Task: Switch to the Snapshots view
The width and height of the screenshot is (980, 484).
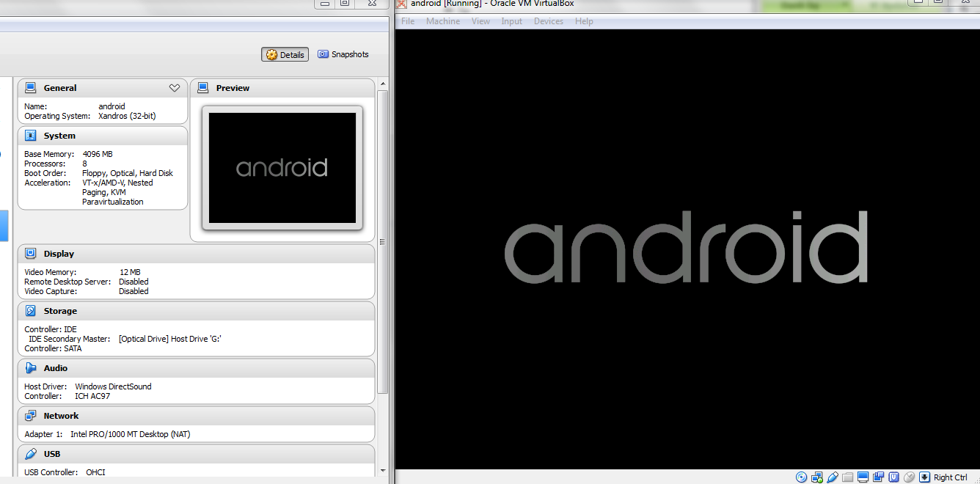Action: point(343,54)
